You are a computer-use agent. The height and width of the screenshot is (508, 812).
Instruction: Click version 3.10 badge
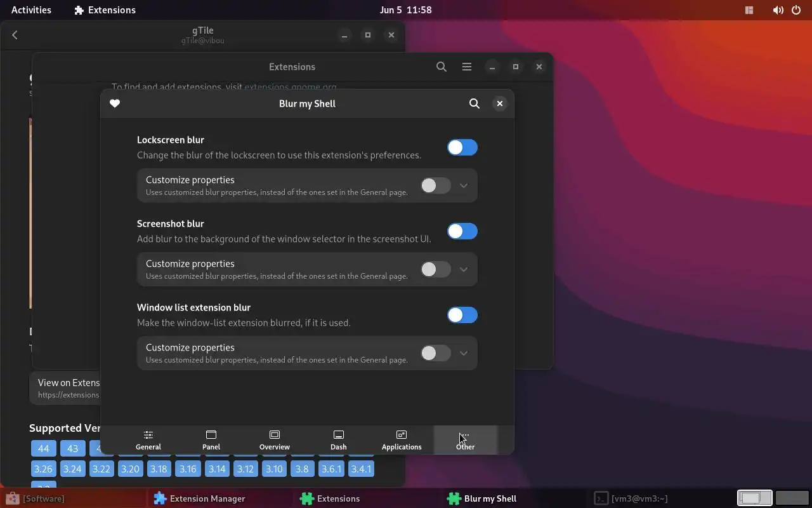[274, 469]
